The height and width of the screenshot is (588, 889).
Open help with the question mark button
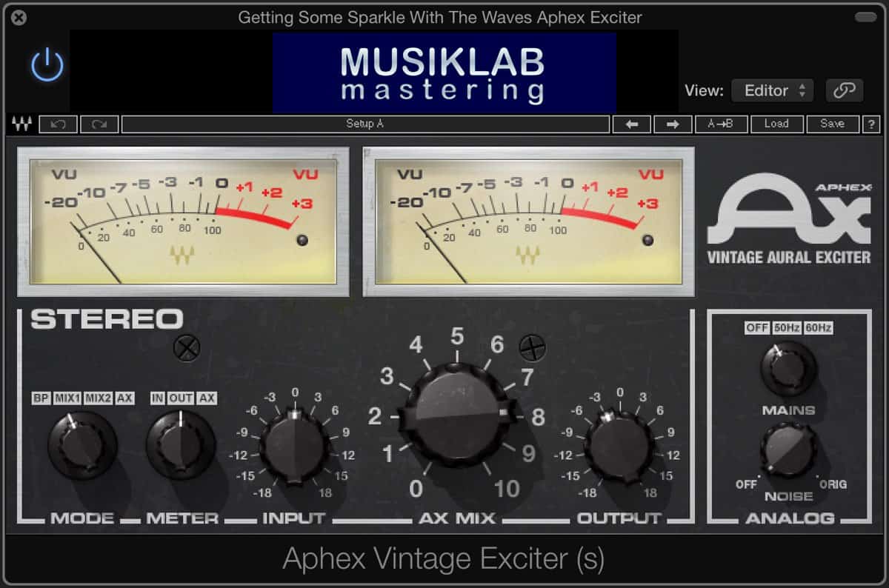pos(871,124)
